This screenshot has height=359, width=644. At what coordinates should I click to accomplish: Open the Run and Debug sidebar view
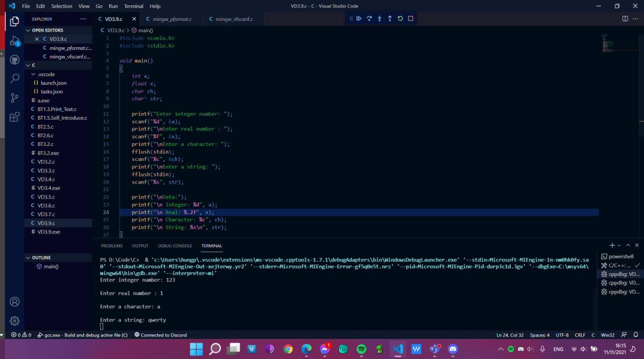[14, 41]
